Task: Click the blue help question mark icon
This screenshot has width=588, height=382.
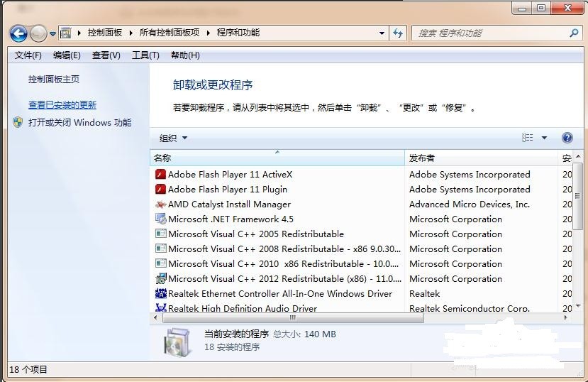Action: (x=567, y=138)
